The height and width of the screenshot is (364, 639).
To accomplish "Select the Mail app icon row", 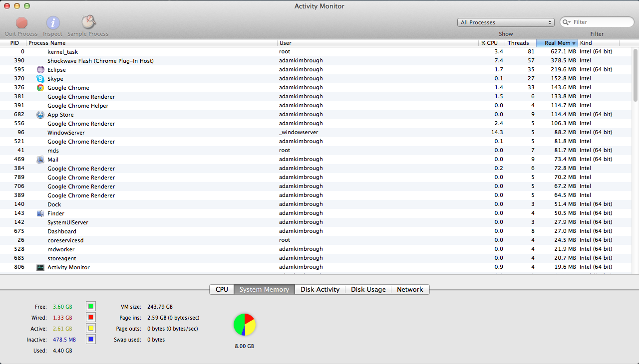I will 319,160.
